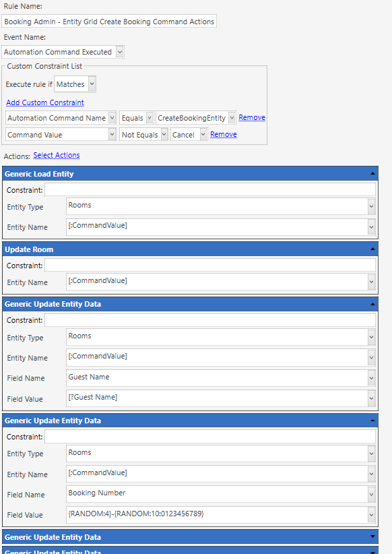The height and width of the screenshot is (554, 392).
Task: Collapse the Generic Load Entity section arrow
Action: pos(372,173)
